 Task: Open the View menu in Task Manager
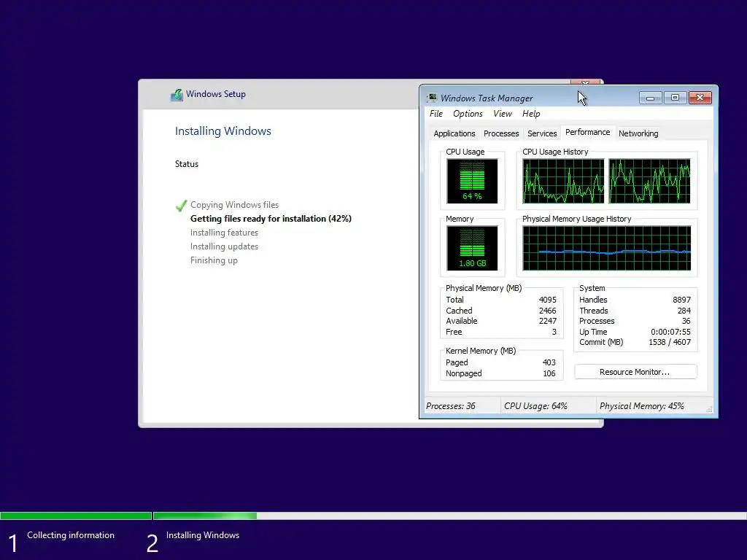tap(503, 114)
